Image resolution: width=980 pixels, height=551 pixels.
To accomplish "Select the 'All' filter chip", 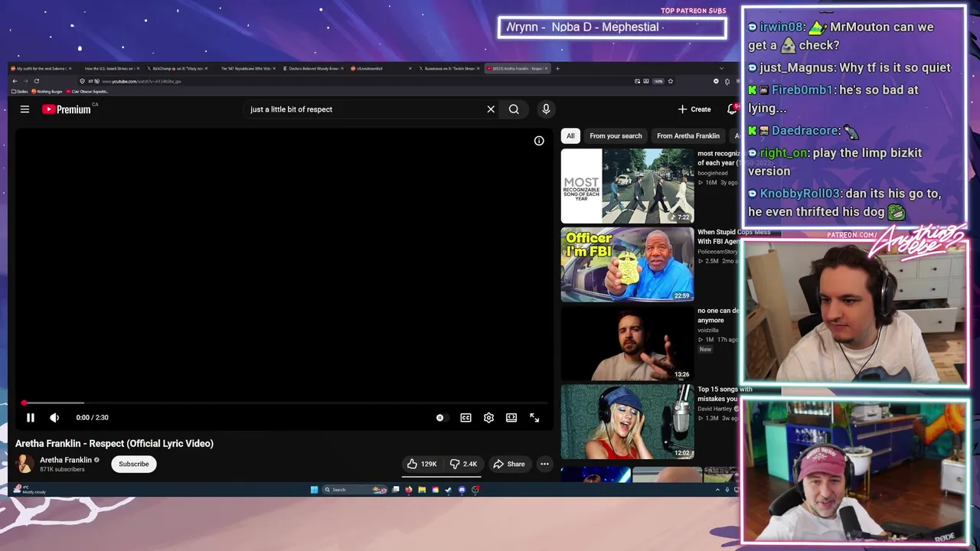I will click(570, 135).
